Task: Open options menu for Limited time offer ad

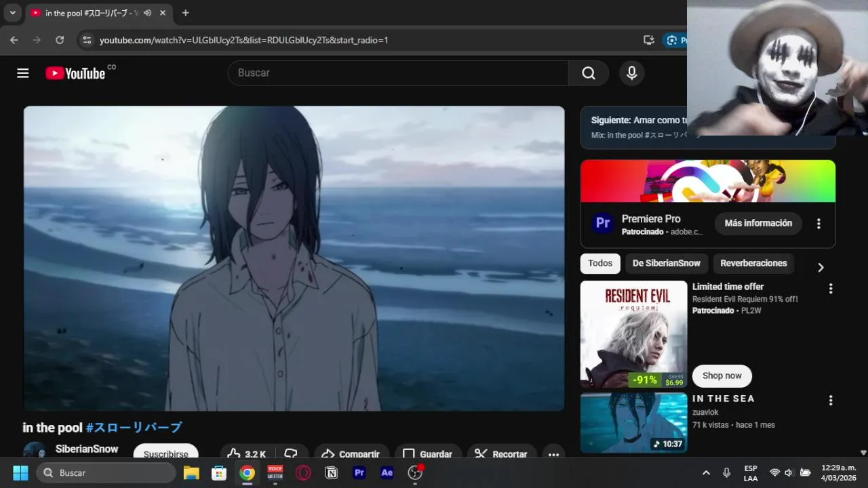Action: tap(831, 289)
